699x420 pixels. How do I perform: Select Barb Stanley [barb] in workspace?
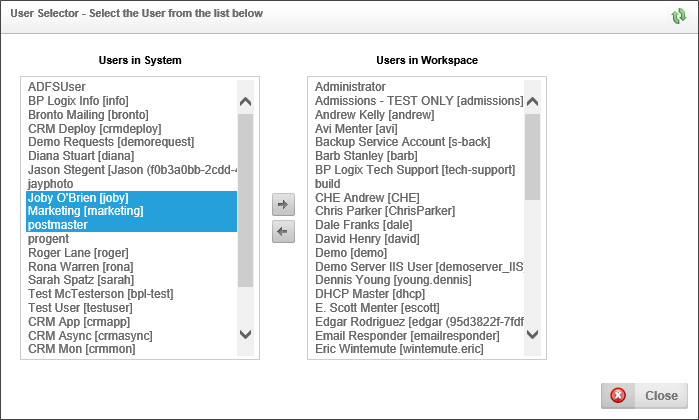(x=367, y=156)
